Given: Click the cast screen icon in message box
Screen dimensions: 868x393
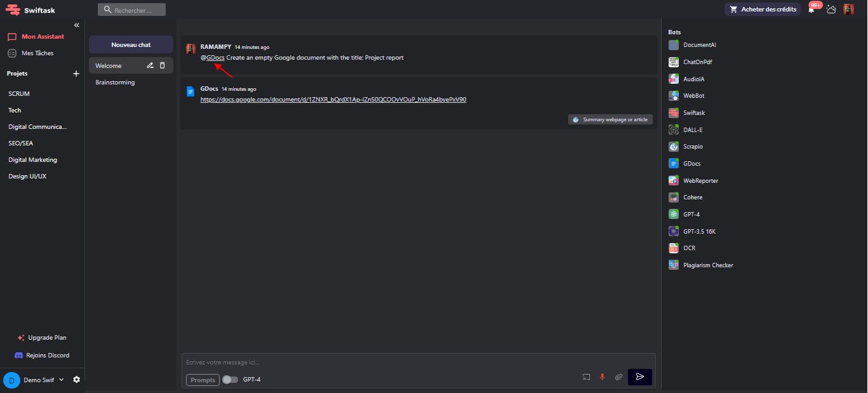Looking at the screenshot, I should (586, 377).
